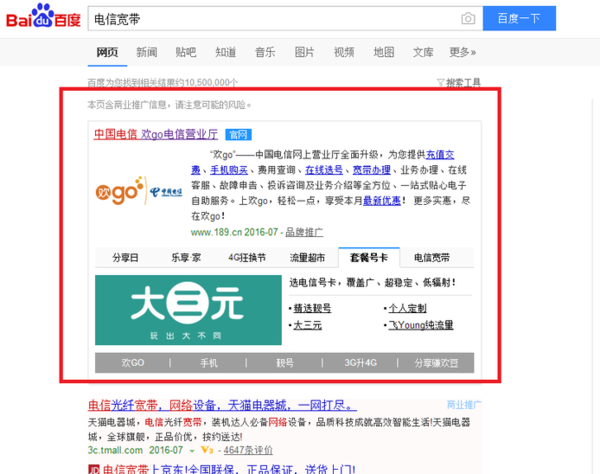The width and height of the screenshot is (600, 474).
Task: Select the 音乐 tab
Action: coord(265,52)
